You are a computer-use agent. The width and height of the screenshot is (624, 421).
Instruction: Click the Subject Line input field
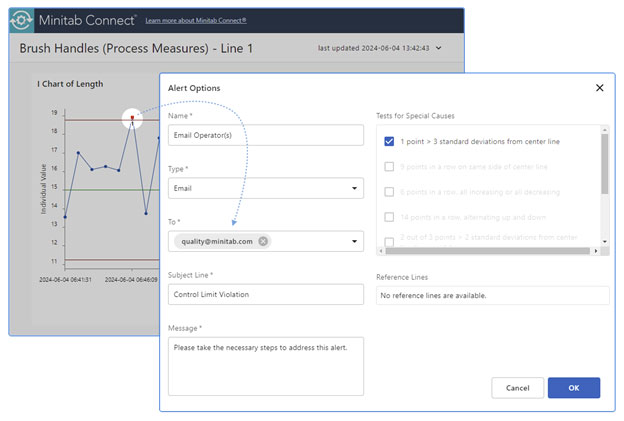pyautogui.click(x=265, y=294)
